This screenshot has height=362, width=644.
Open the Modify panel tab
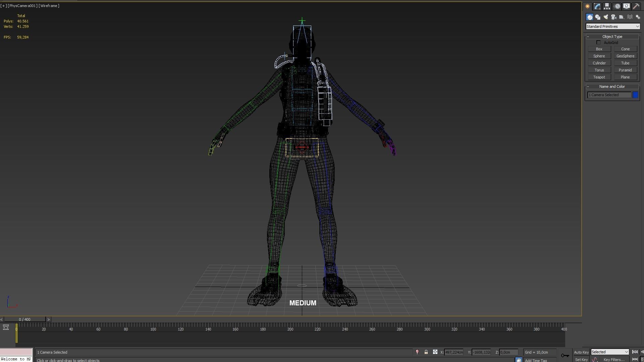tap(597, 6)
